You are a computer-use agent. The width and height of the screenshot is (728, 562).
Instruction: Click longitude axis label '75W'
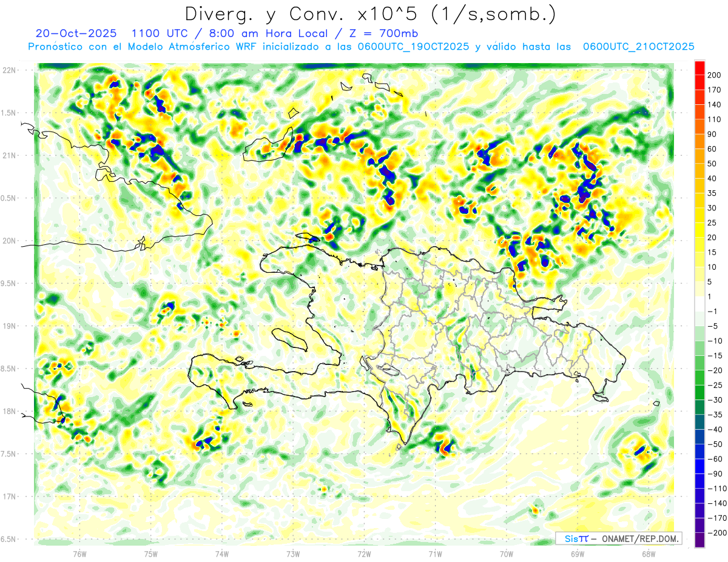(x=151, y=554)
